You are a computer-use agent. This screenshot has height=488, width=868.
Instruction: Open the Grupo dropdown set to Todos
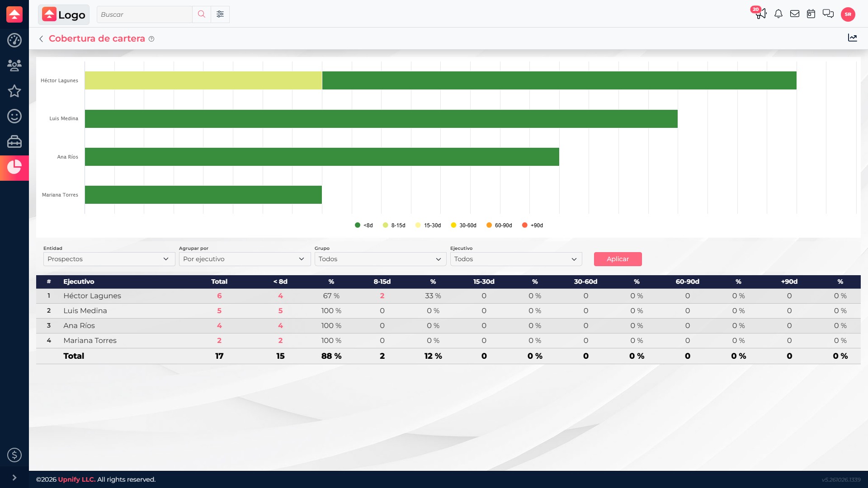[380, 259]
